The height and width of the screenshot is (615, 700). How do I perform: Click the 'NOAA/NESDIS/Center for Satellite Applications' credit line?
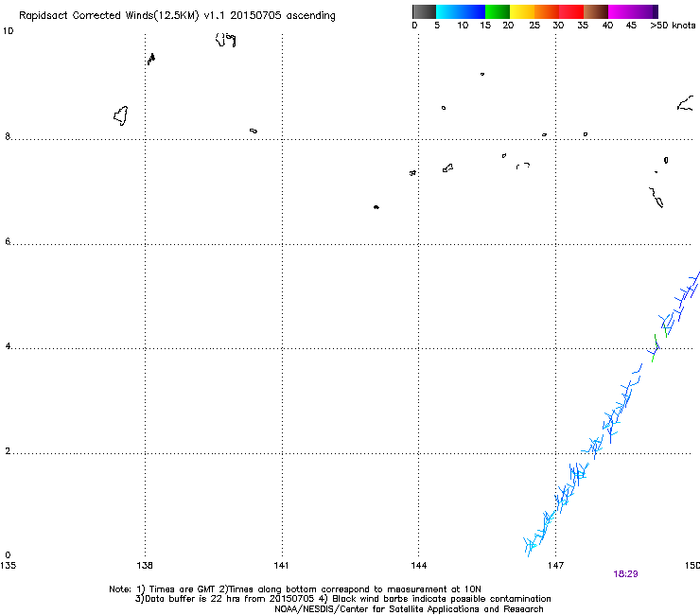[x=409, y=608]
